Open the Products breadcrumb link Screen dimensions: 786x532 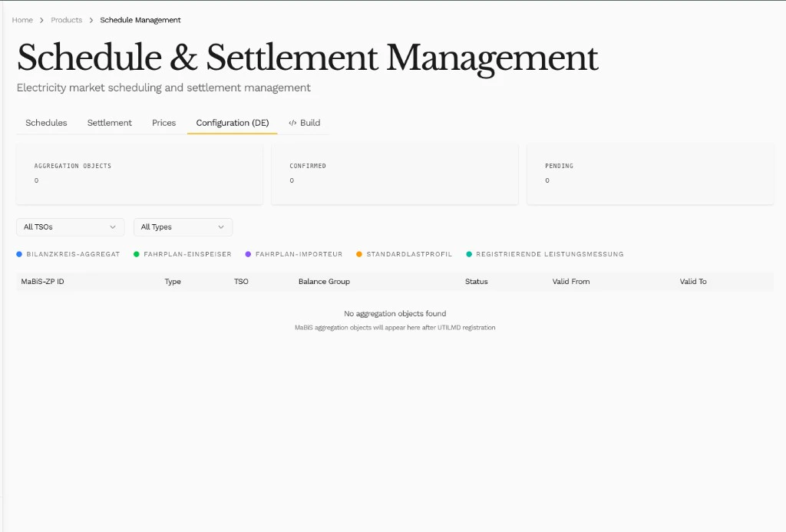click(x=66, y=20)
